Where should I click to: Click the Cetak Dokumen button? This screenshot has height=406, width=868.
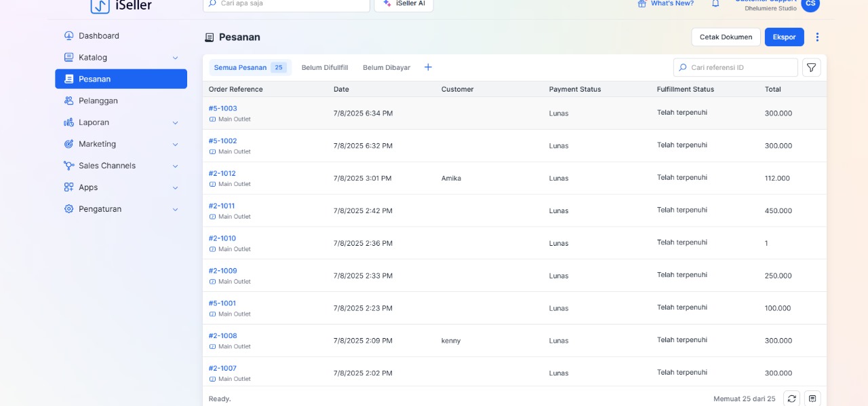726,37
